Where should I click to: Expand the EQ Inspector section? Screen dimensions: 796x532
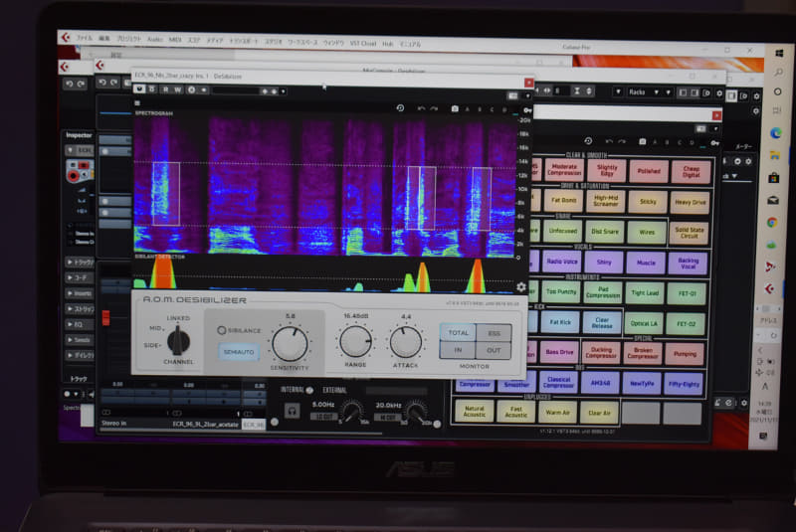pyautogui.click(x=81, y=324)
